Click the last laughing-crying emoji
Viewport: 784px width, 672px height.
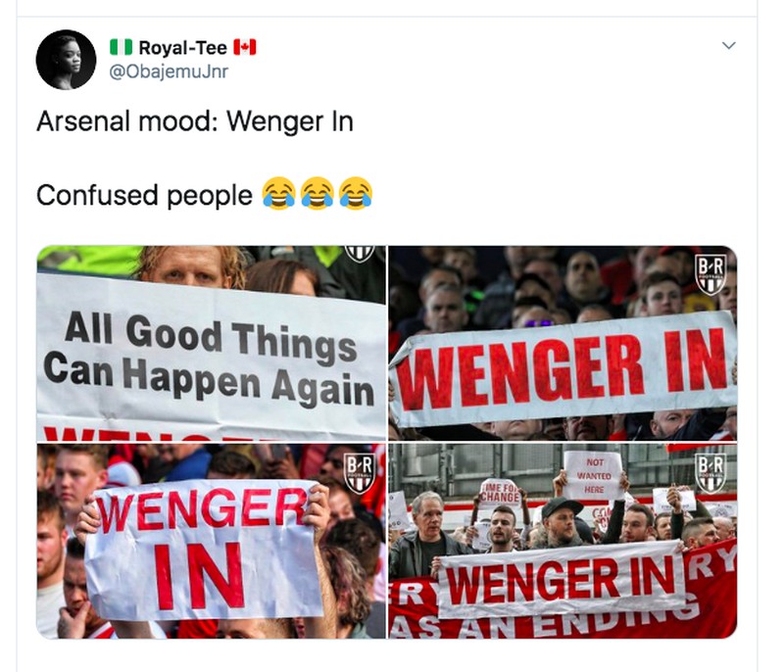pyautogui.click(x=355, y=195)
